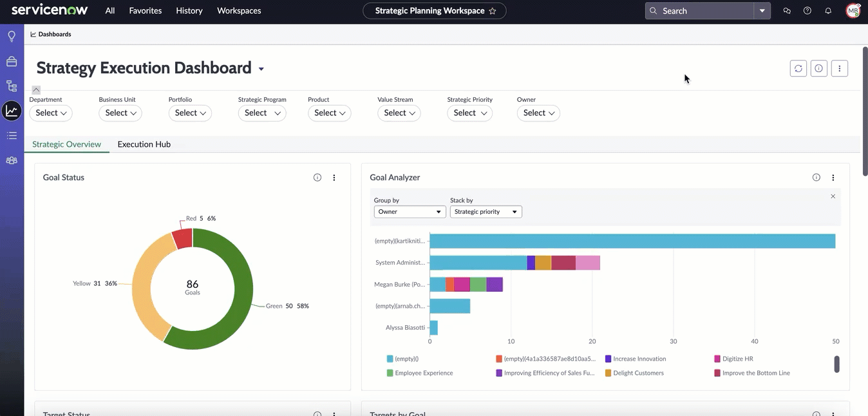Open the chat conversations icon
This screenshot has height=416, width=868.
tap(787, 11)
